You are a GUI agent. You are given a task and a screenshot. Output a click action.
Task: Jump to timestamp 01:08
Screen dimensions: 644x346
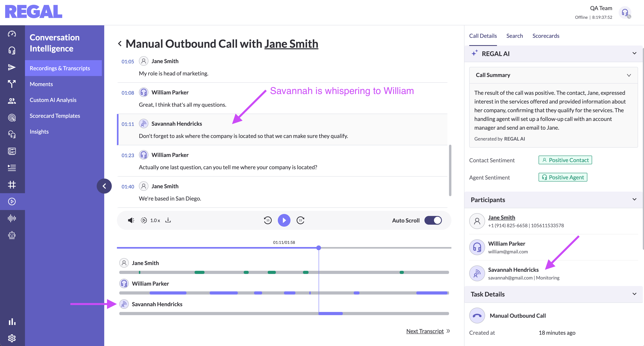[x=128, y=93]
